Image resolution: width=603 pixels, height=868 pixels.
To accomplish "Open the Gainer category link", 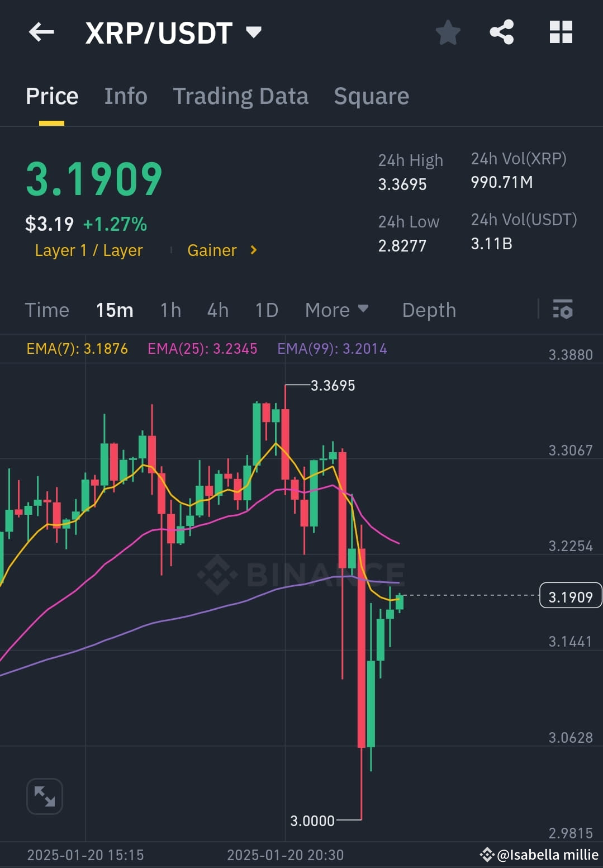I will point(212,250).
